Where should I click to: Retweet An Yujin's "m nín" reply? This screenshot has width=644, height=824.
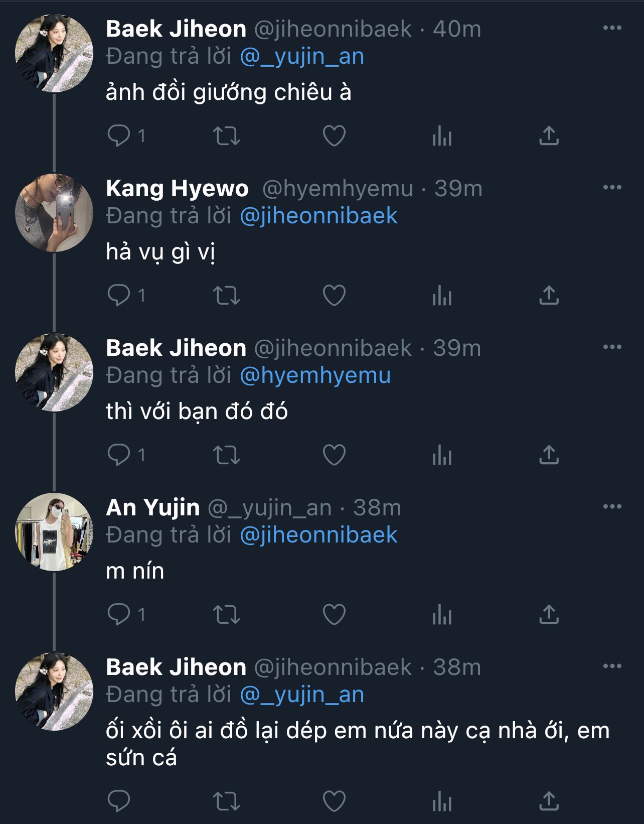tap(227, 615)
